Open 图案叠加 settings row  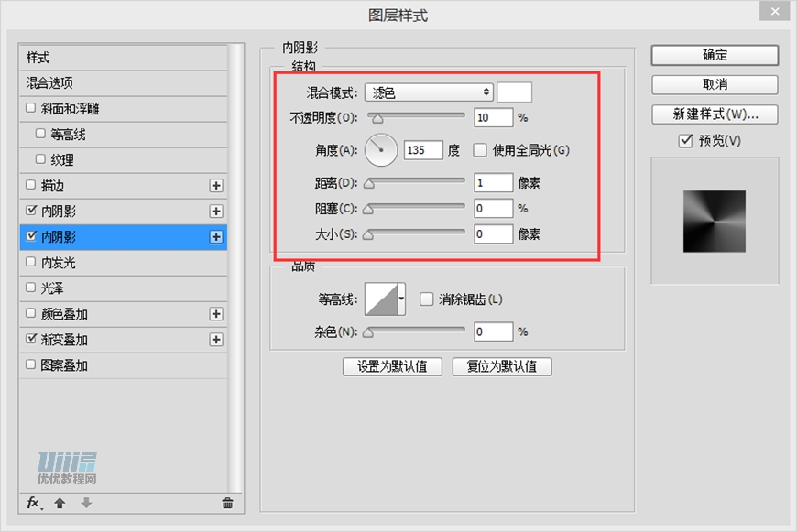tap(123, 365)
